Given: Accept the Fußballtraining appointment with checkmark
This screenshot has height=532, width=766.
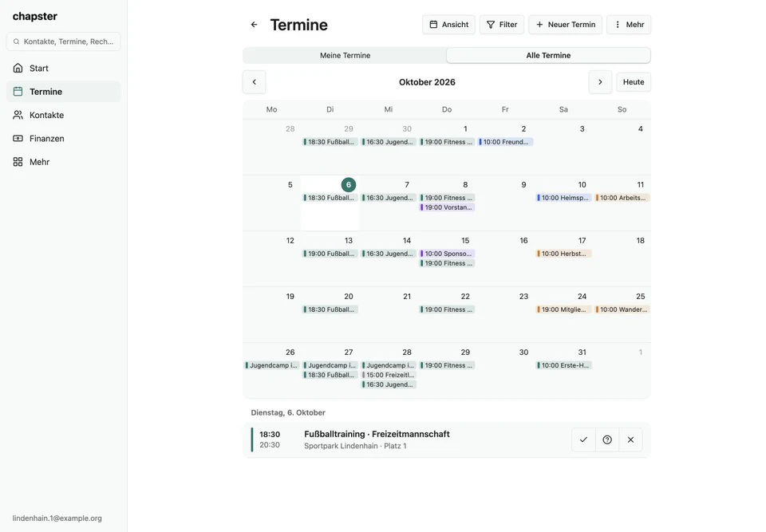Looking at the screenshot, I should pos(583,439).
